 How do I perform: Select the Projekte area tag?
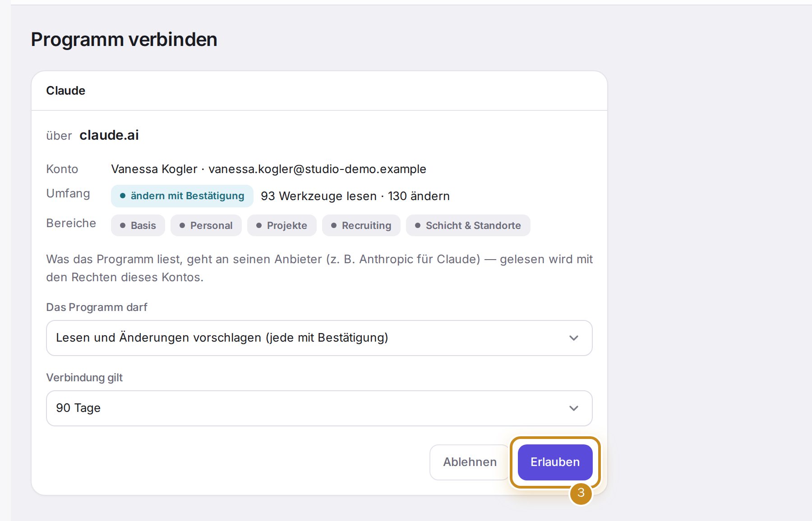pyautogui.click(x=282, y=225)
